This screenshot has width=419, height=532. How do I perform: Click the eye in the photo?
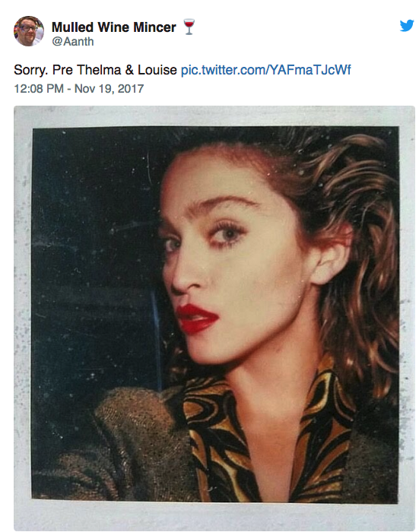pos(228,233)
